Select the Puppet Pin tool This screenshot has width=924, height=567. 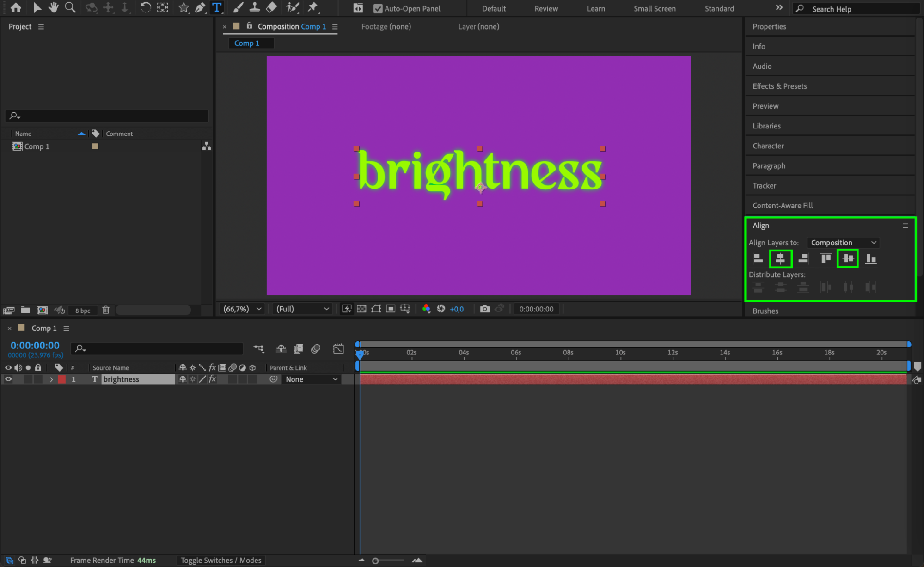coord(313,7)
